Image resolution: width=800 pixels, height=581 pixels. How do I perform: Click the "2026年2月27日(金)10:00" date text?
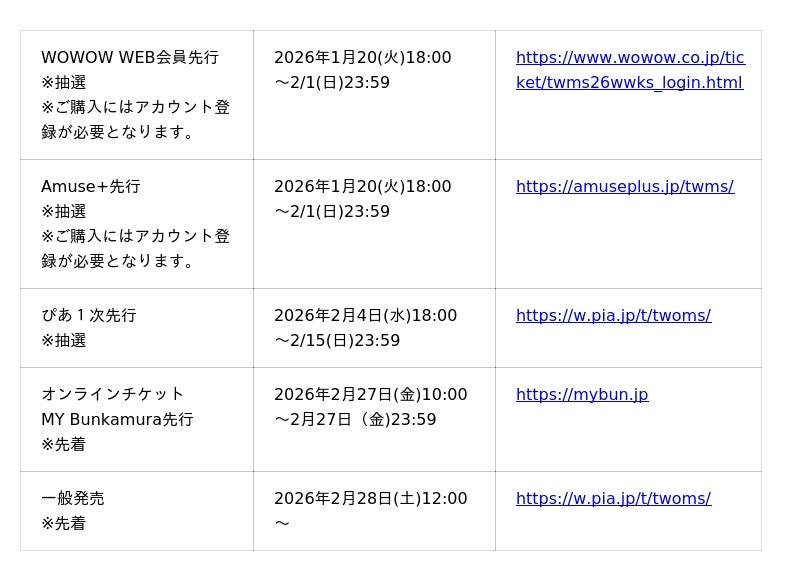[x=370, y=395]
